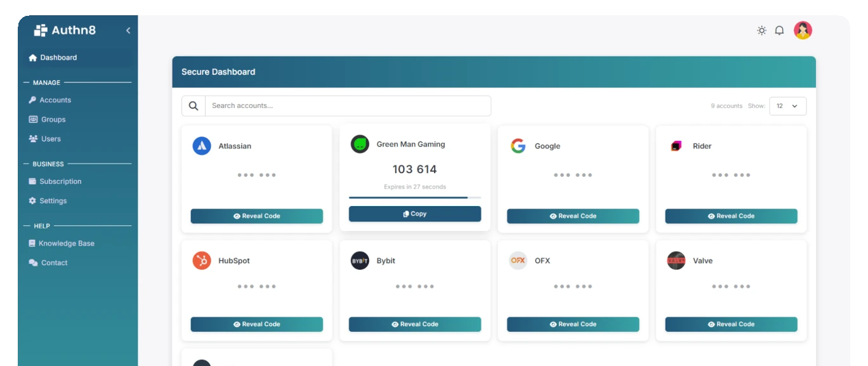Reveal the Atlassian authentication code
Image resolution: width=868 pixels, height=366 pixels.
pyautogui.click(x=256, y=216)
